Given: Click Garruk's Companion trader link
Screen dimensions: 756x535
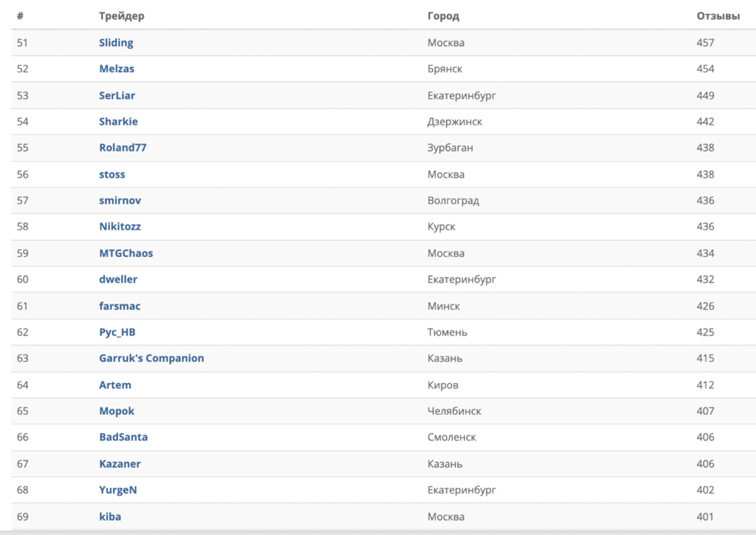Looking at the screenshot, I should click(151, 358).
